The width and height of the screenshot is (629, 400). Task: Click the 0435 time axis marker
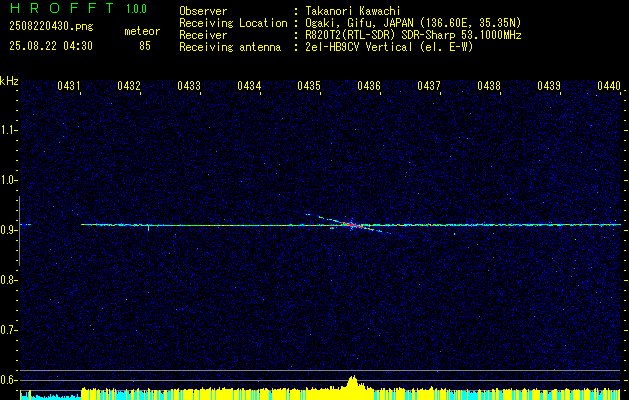pyautogui.click(x=309, y=86)
